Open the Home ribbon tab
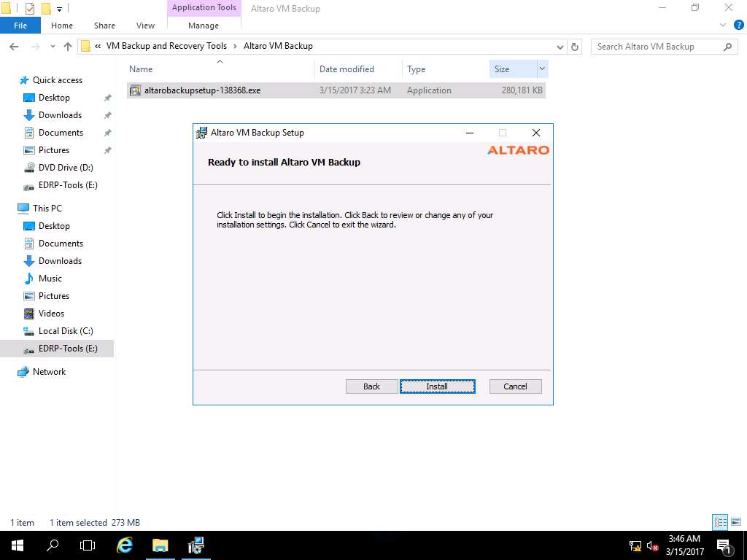This screenshot has height=560, width=747. click(62, 26)
